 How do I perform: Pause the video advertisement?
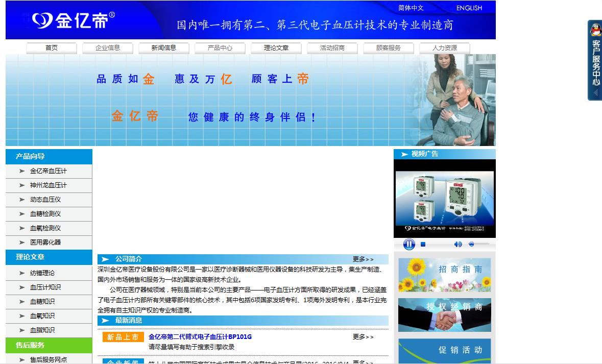tap(409, 244)
